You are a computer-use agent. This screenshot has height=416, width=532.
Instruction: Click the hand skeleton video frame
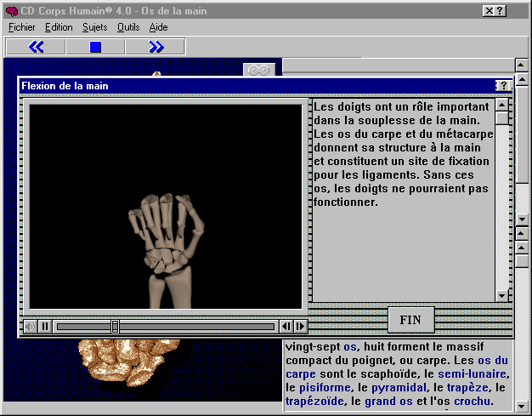166,207
